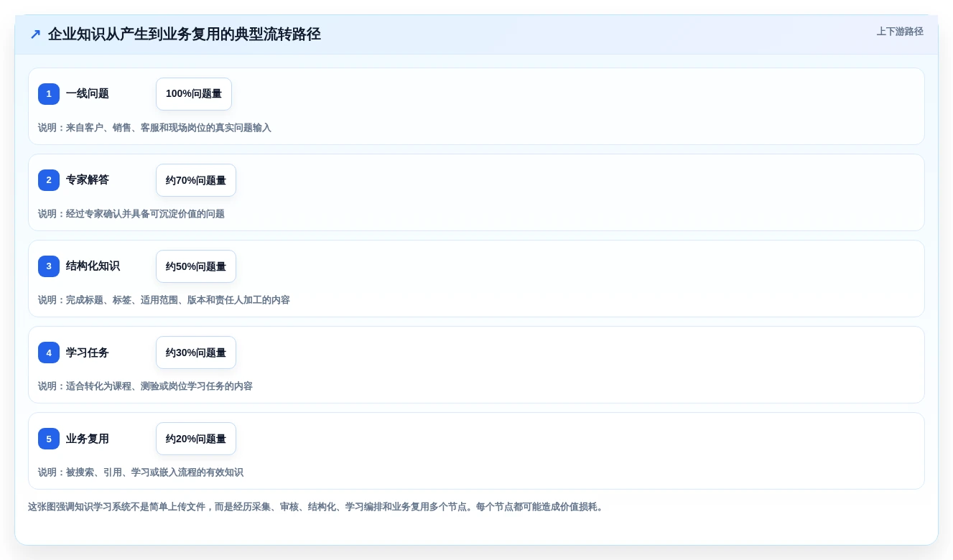Click description 完成标题、标签、适用范围、版本和责任人加工的内容
This screenshot has height=560, width=953.
178,300
